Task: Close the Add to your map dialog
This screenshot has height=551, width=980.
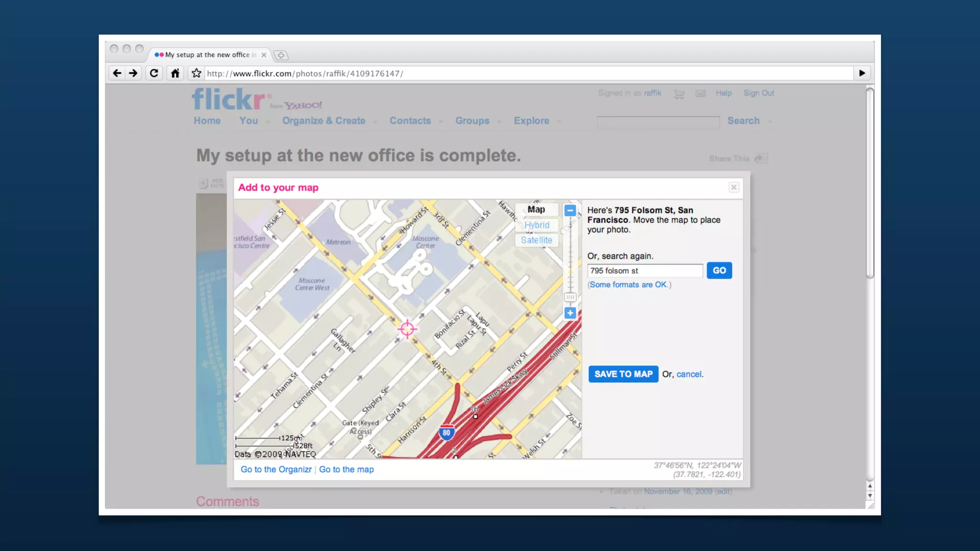Action: tap(734, 187)
